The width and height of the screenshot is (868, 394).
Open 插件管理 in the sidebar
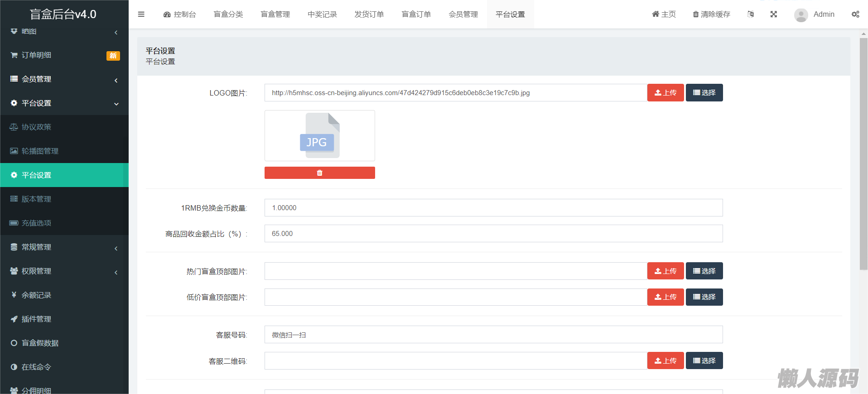tap(36, 319)
